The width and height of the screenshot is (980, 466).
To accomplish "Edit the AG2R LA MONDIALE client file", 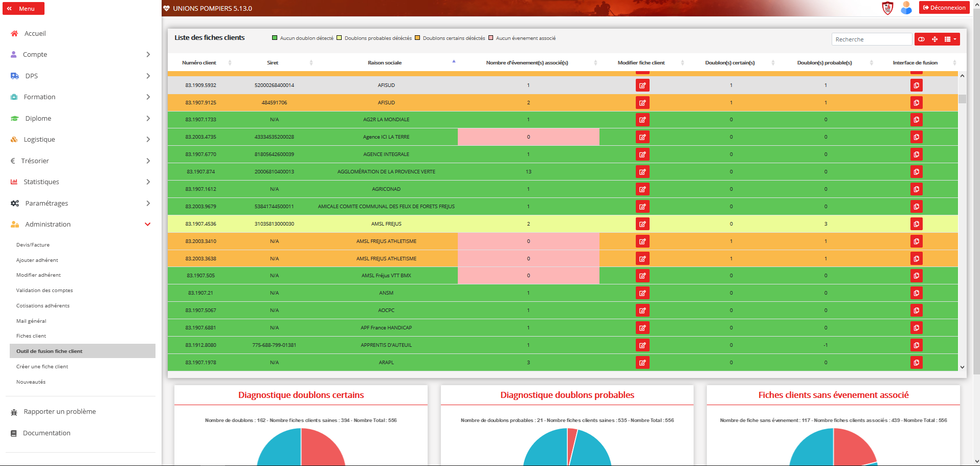I will pyautogui.click(x=642, y=120).
